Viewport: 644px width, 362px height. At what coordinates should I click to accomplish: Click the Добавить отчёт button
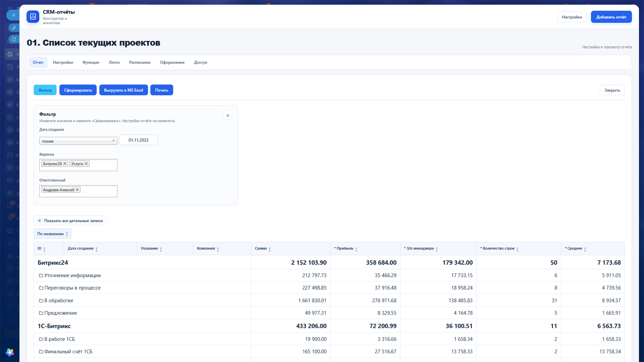click(x=611, y=17)
